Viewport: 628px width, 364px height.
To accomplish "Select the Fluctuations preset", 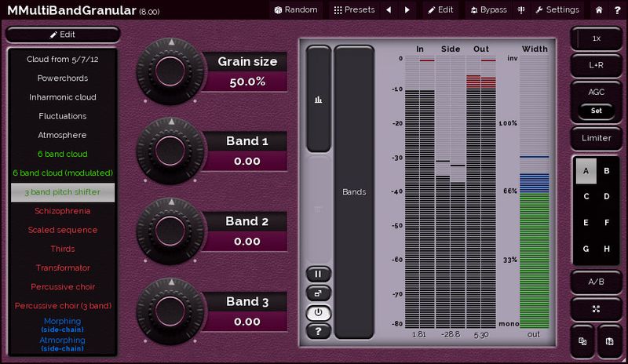I will tap(63, 116).
